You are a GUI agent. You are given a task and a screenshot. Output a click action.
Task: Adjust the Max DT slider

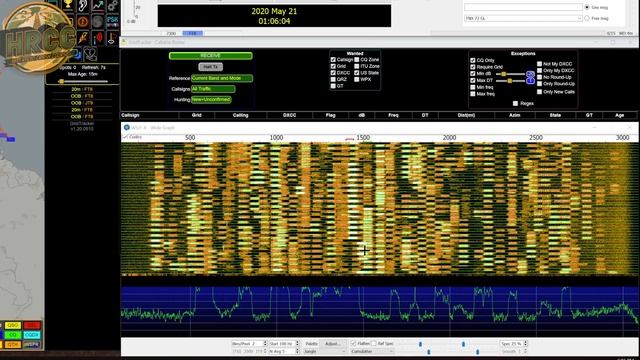(x=510, y=81)
